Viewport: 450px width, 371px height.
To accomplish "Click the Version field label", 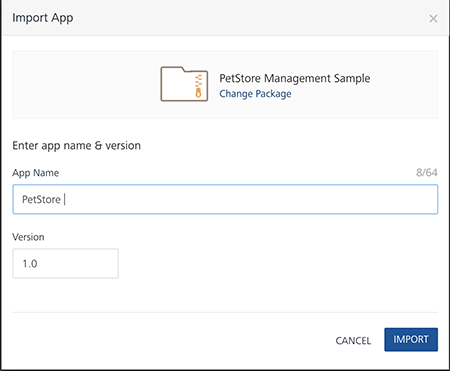I will pos(28,237).
